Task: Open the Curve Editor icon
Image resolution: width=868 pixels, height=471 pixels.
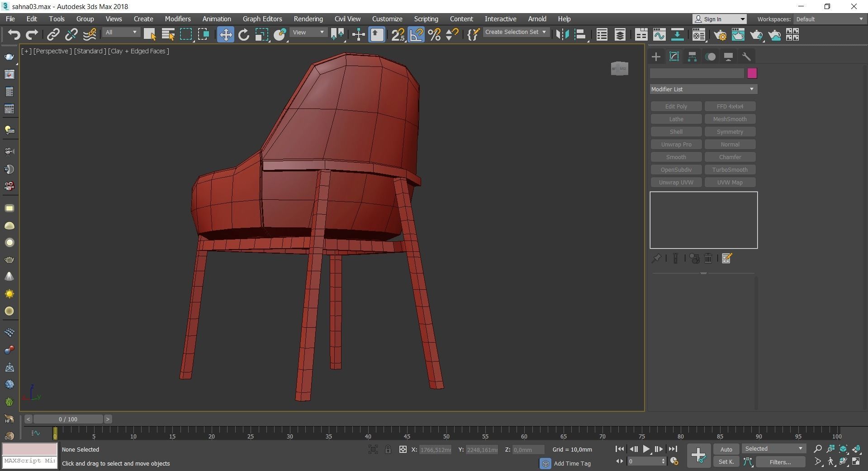Action: (x=659, y=34)
